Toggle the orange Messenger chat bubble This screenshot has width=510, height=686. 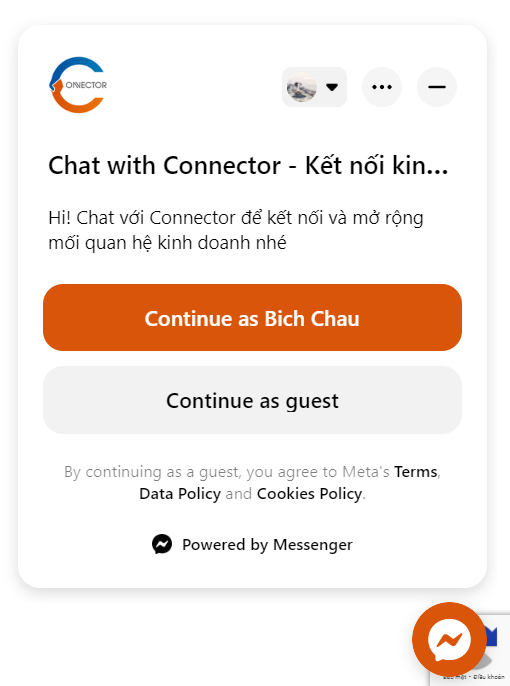click(449, 640)
